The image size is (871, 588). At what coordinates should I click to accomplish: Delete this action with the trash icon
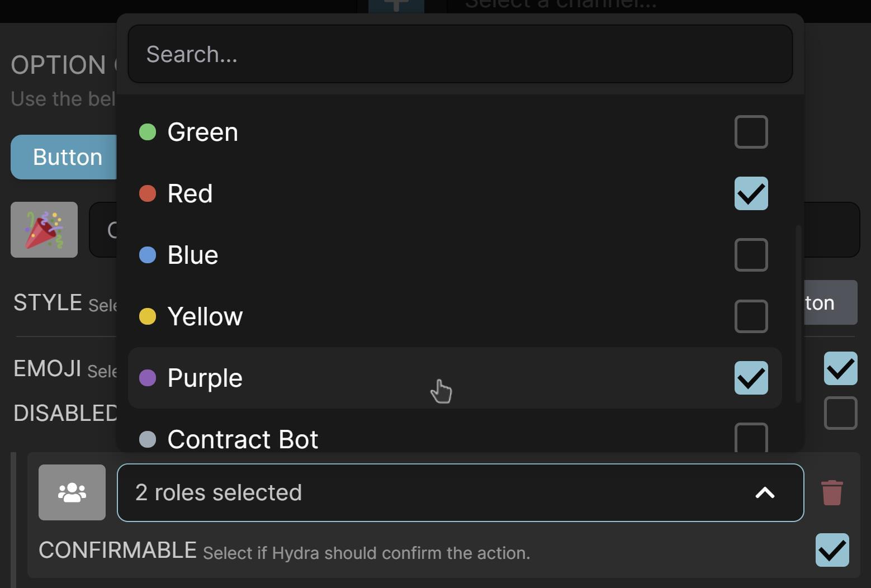[832, 492]
